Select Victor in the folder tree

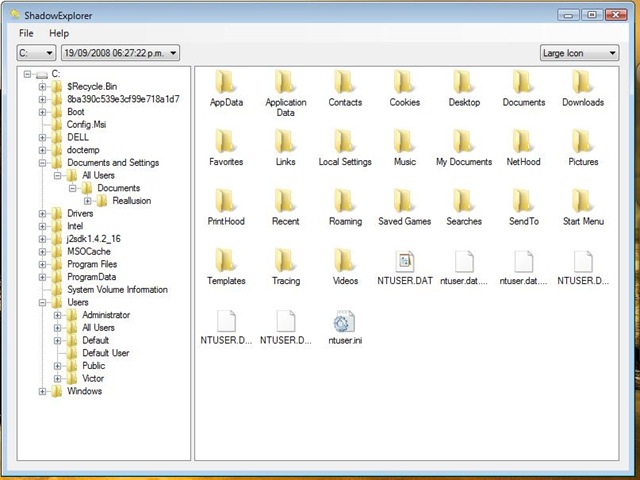pyautogui.click(x=93, y=378)
